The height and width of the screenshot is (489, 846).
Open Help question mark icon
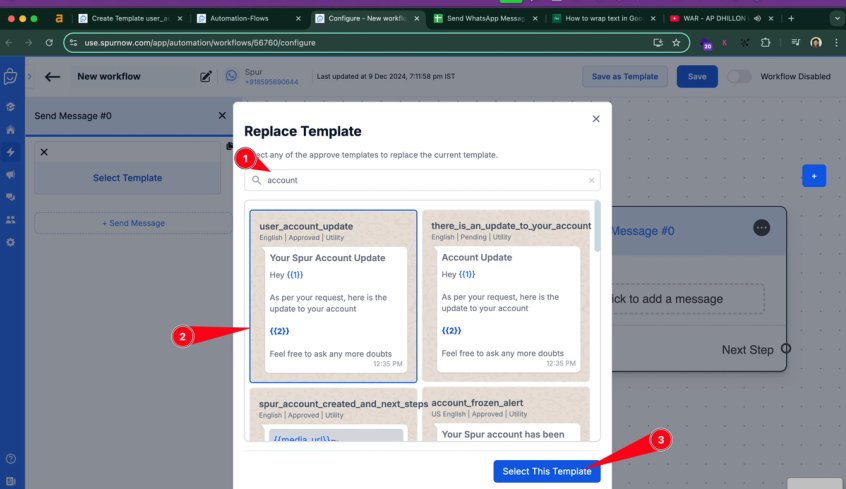10,459
